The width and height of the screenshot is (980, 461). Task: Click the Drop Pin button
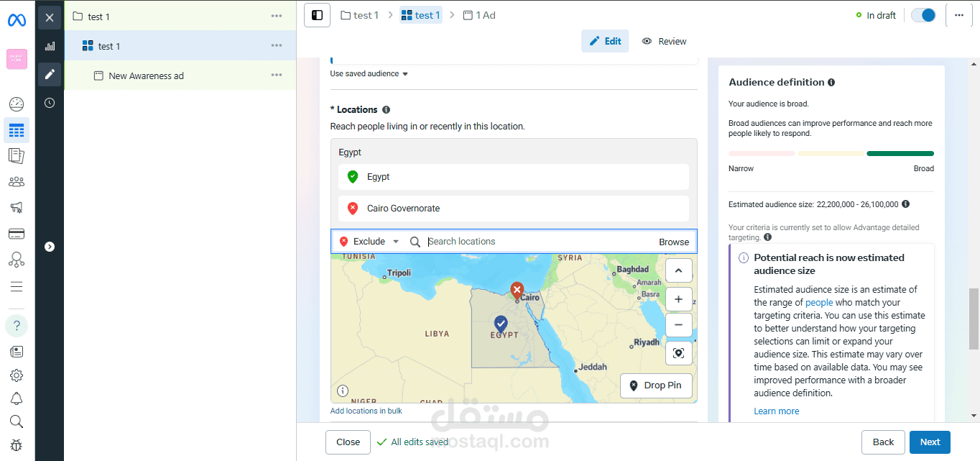click(x=656, y=385)
